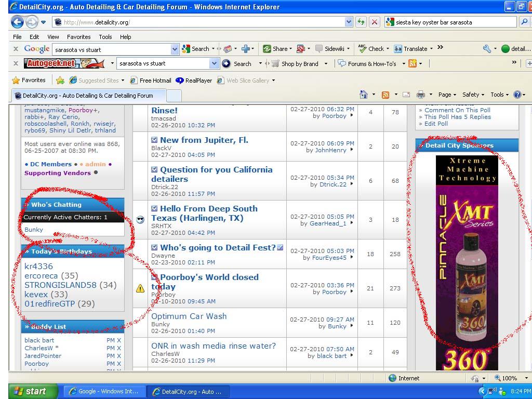Expand the address bar URL dropdown
This screenshot has width=532, height=399.
(349, 22)
